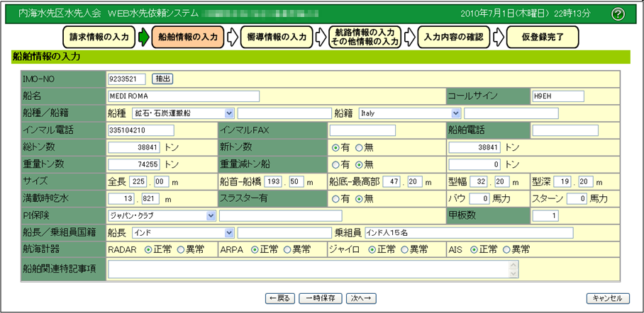This screenshot has width=644, height=313.
Task: Set RADAR status to 異常
Action: (181, 249)
